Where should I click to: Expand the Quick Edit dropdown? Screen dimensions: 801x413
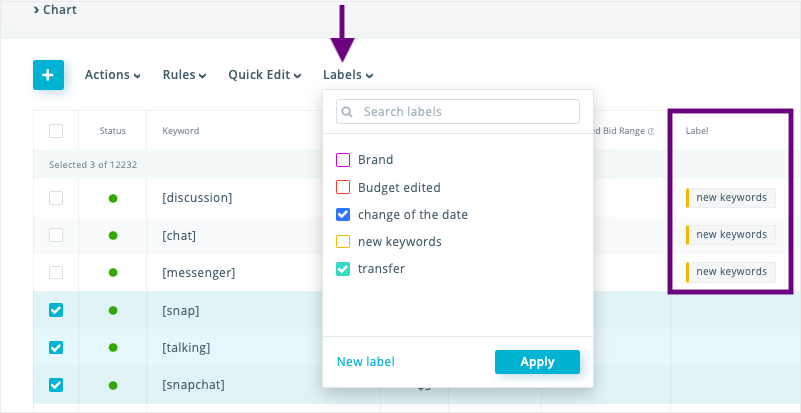[x=264, y=75]
